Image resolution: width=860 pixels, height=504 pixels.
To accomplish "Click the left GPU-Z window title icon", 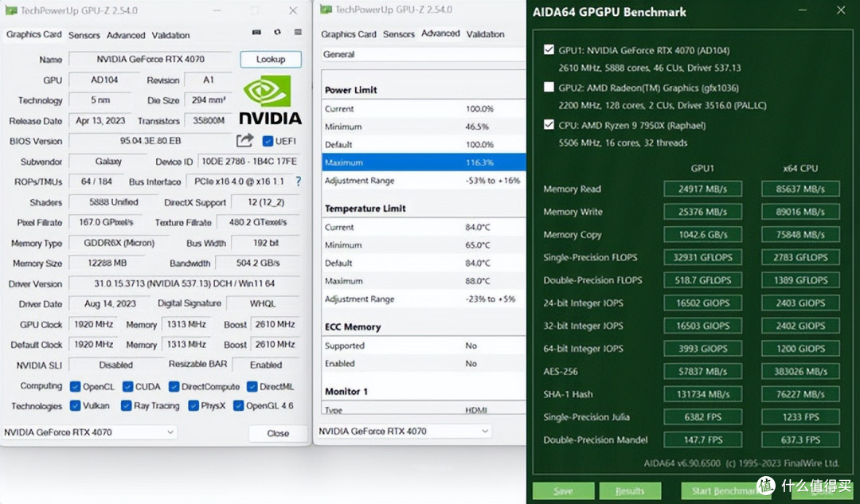I will [11, 10].
